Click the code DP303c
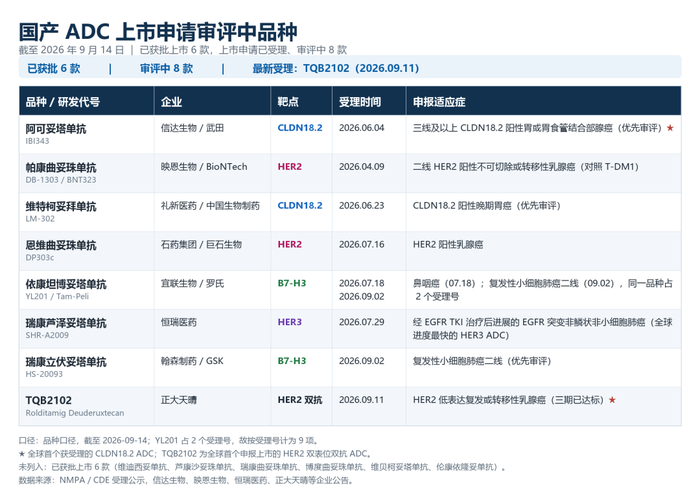 [40, 258]
